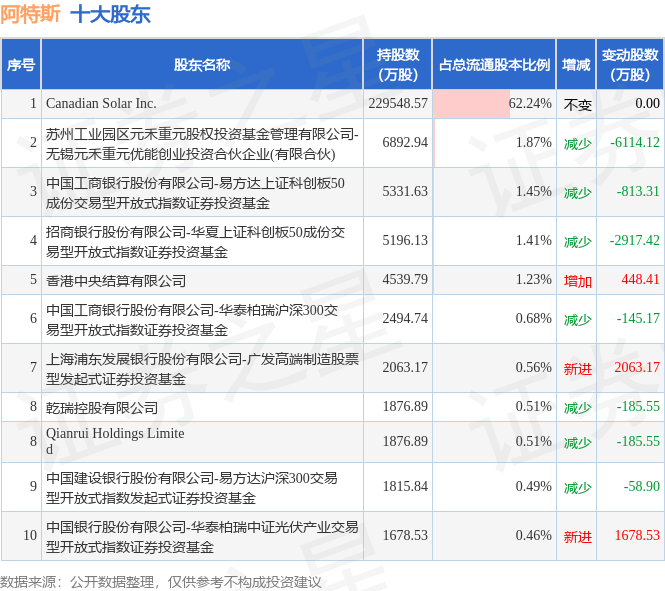Click the 1.87% ratio cell
This screenshot has height=591, width=665.
(x=494, y=142)
